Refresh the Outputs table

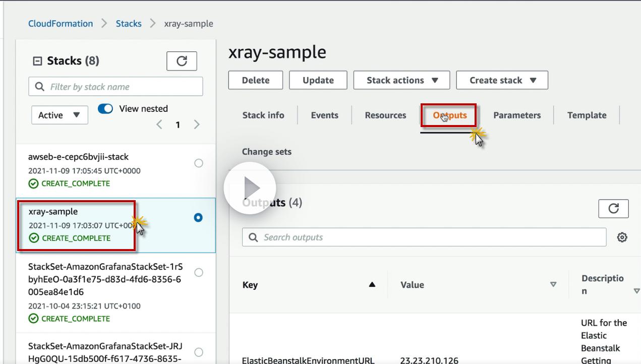click(x=613, y=208)
